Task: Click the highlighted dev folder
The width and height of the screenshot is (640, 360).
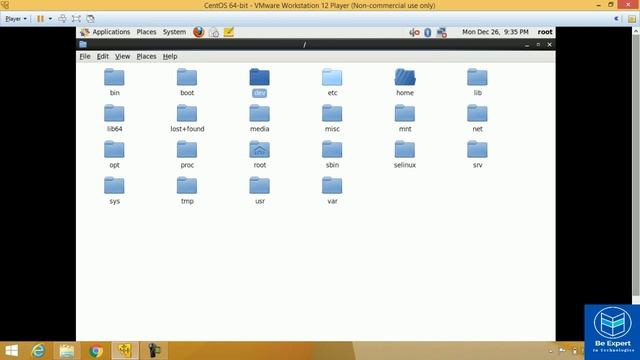Action: pos(260,77)
